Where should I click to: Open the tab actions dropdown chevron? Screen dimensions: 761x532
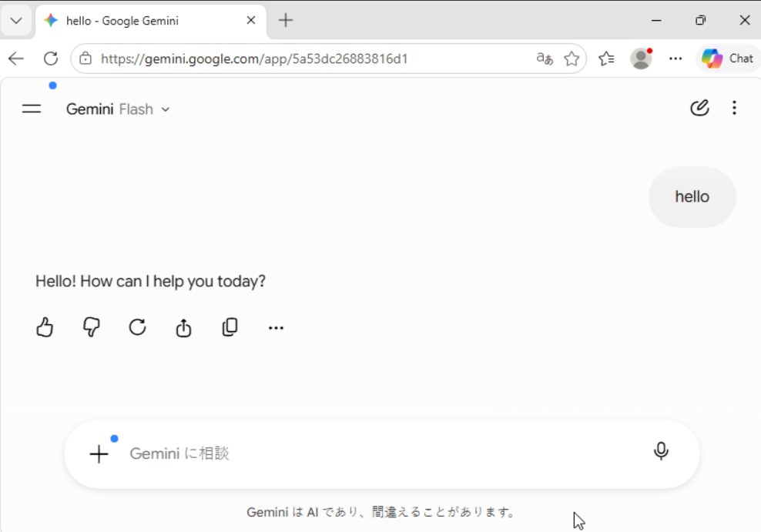(16, 20)
